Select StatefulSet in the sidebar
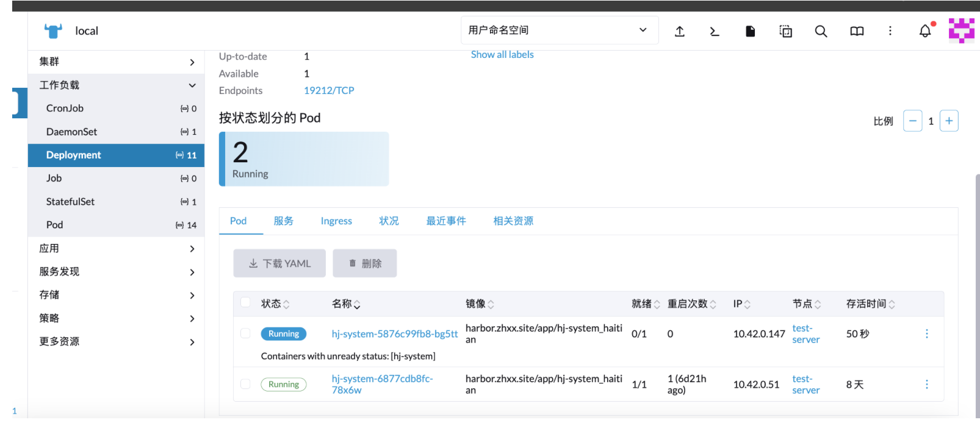 [x=71, y=202]
